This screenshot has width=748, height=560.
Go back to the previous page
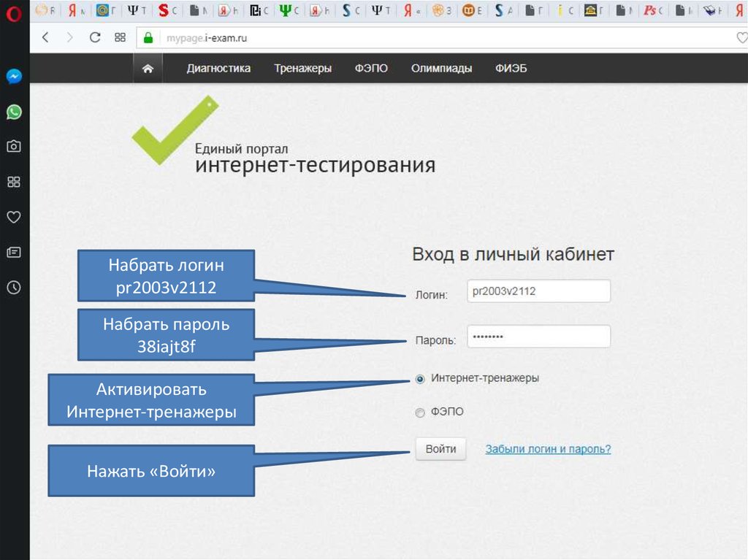pyautogui.click(x=45, y=37)
